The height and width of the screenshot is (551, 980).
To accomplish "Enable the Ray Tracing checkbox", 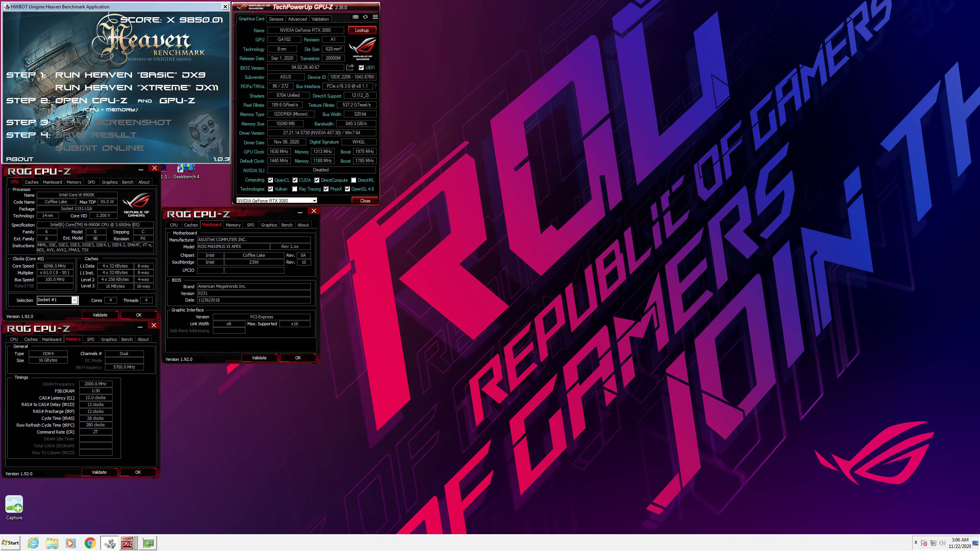I will 295,189.
